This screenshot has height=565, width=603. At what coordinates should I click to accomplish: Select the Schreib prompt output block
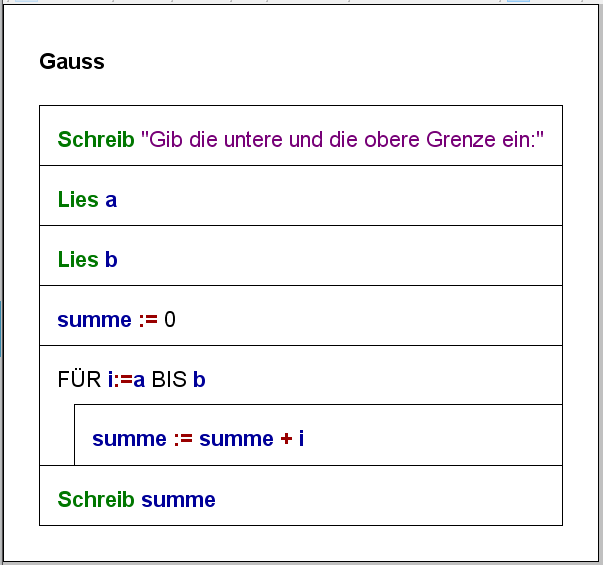point(301,135)
